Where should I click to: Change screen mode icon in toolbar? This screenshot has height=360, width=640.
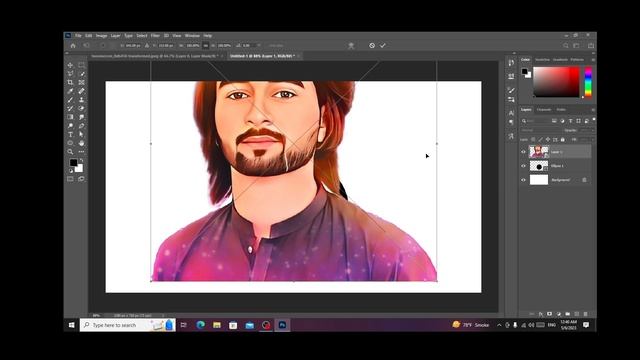pos(82,179)
